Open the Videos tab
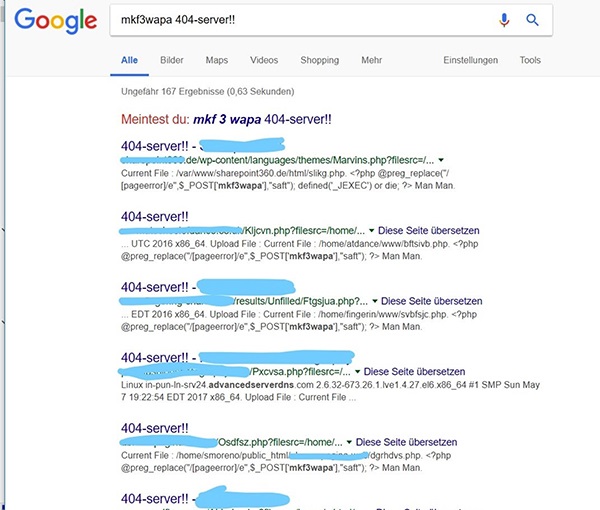The height and width of the screenshot is (510, 600). coord(264,60)
